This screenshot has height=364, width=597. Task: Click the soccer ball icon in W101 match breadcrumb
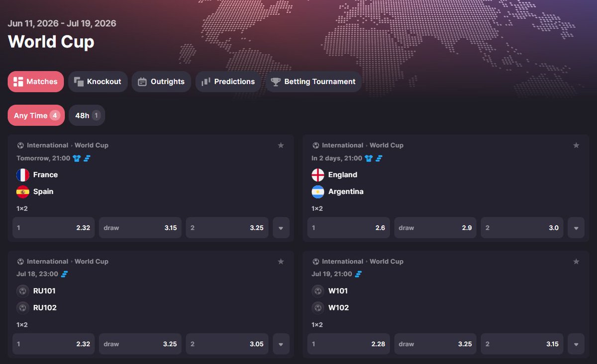point(315,262)
